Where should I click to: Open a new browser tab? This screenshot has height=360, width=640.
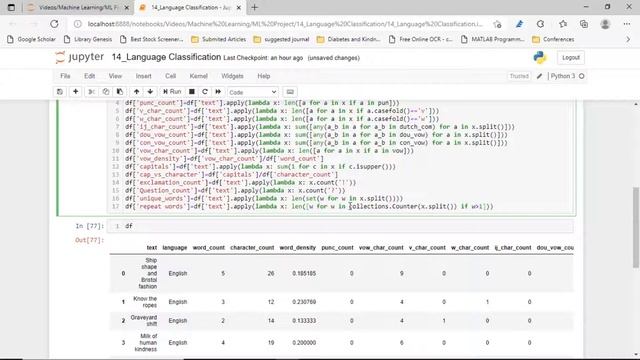(255, 7)
